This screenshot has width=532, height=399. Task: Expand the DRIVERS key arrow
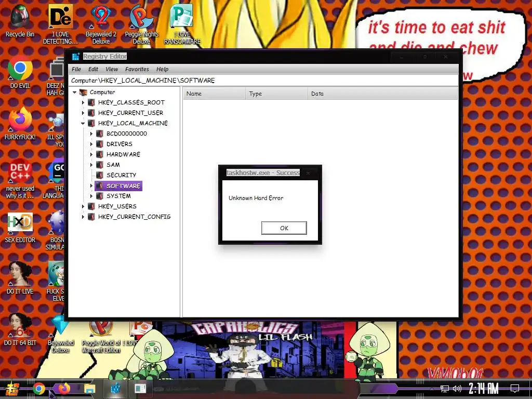91,144
